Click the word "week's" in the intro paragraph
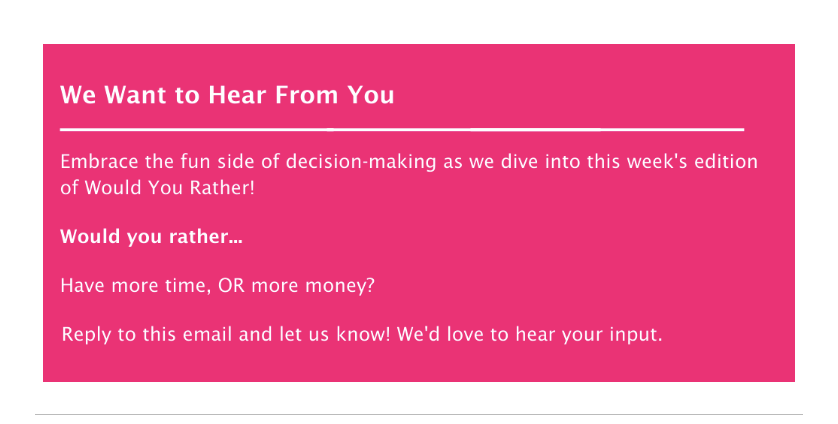 point(657,161)
